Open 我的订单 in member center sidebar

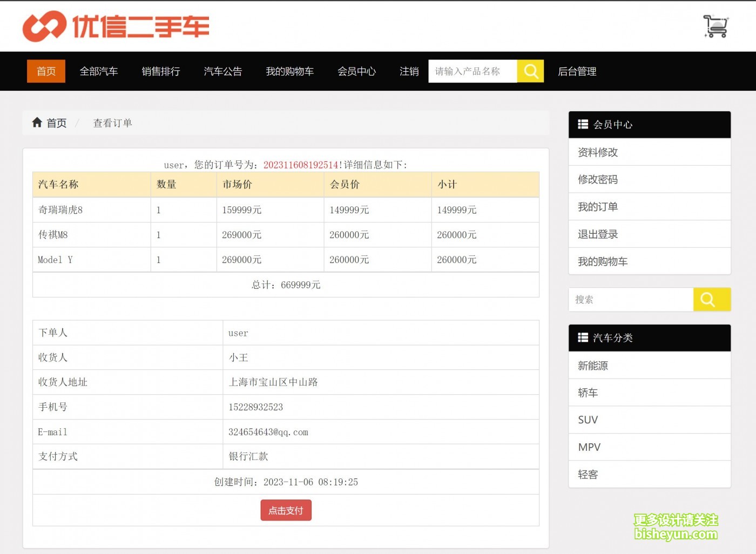tap(598, 207)
